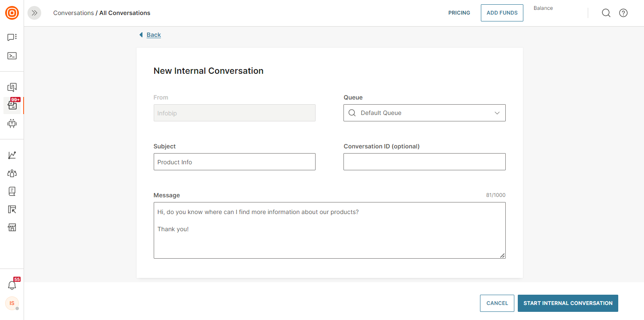
Task: Click the ADD FUNDS button
Action: (x=502, y=13)
